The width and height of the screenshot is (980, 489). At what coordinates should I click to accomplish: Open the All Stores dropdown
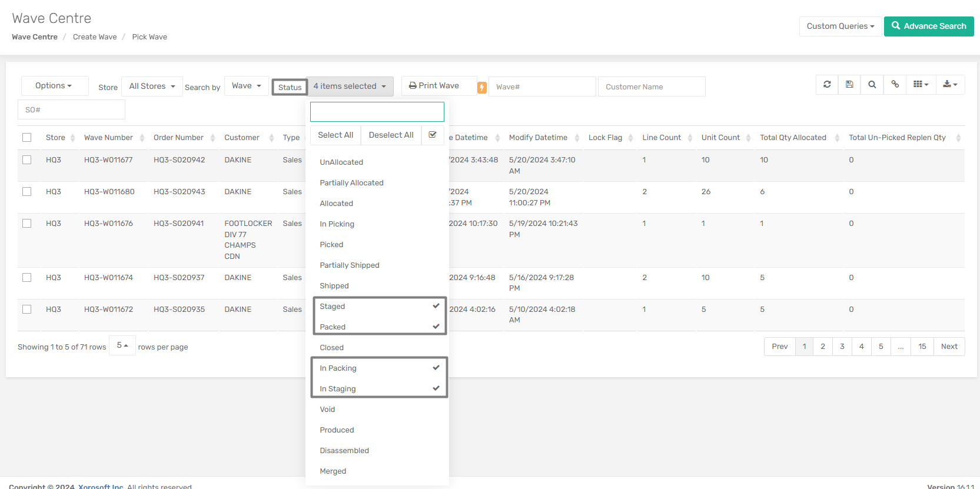click(x=152, y=86)
